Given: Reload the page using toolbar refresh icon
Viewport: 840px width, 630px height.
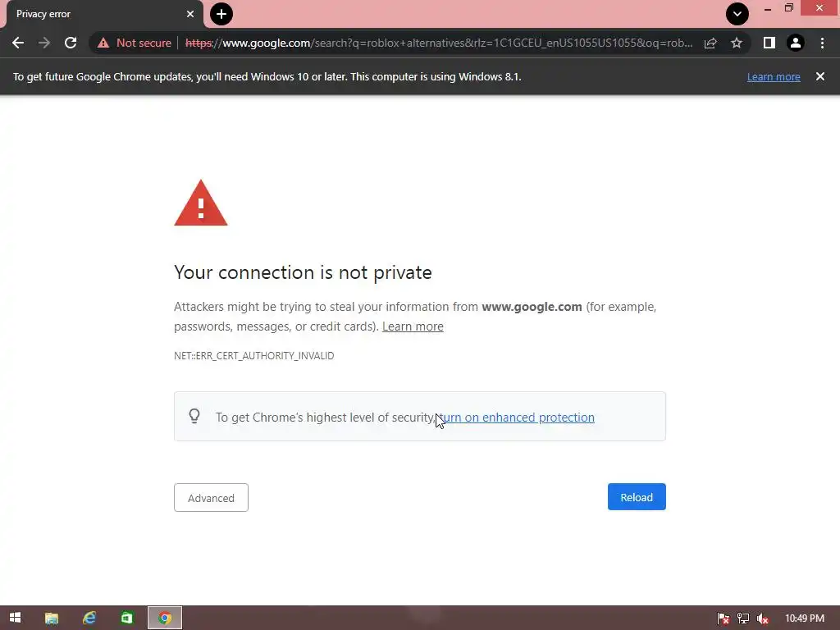Looking at the screenshot, I should click(x=71, y=43).
